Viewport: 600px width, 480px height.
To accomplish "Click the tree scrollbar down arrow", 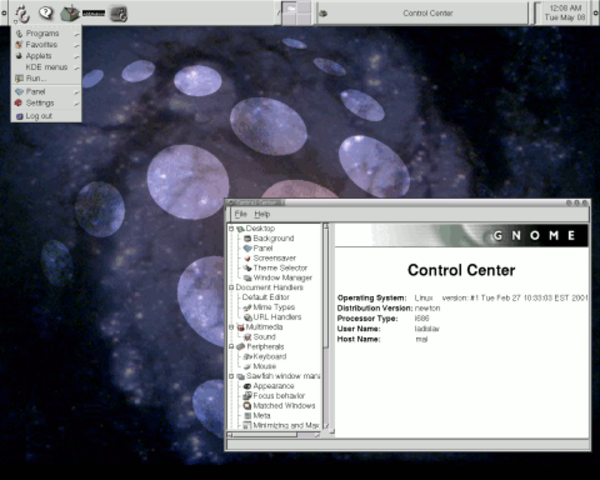I will click(x=326, y=426).
